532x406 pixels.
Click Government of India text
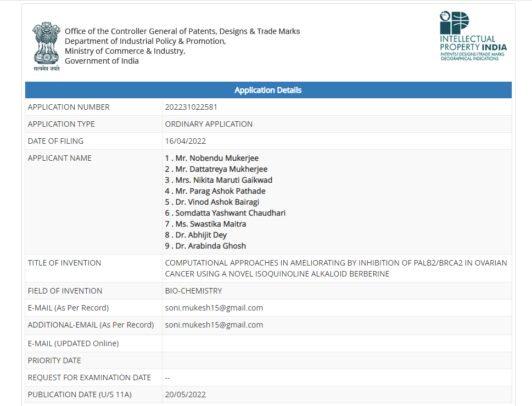pos(102,61)
